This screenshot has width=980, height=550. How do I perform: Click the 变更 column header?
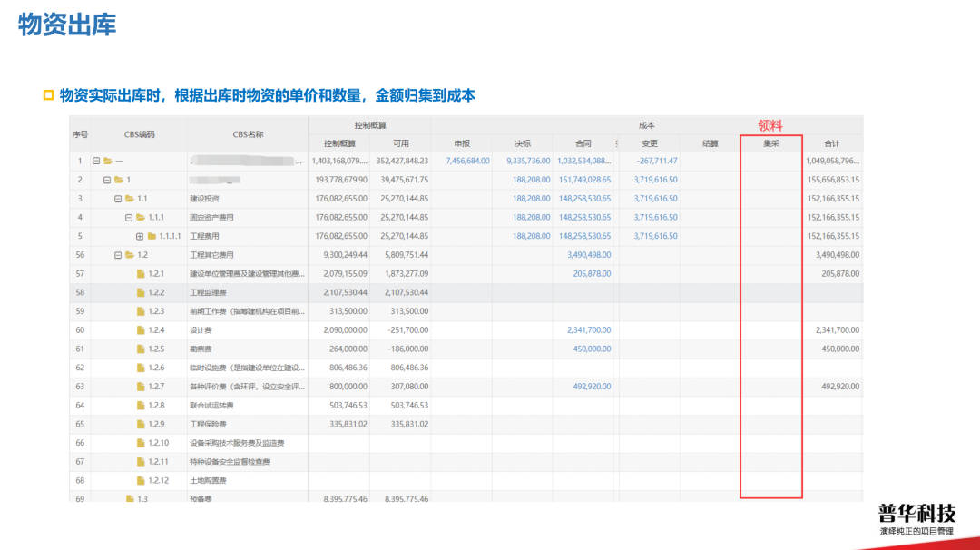[650, 143]
